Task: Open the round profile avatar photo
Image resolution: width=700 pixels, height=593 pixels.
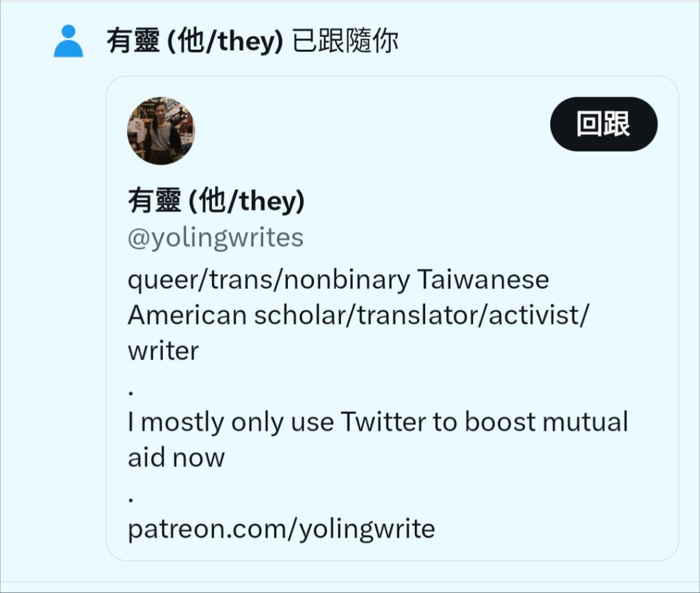Action: coord(161,130)
